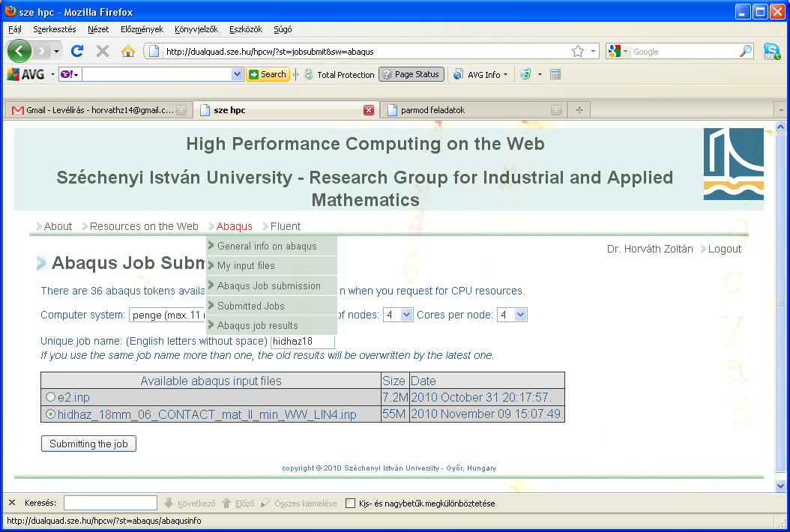Click the Page Status button
Screen dimensions: 790x532
tap(411, 75)
